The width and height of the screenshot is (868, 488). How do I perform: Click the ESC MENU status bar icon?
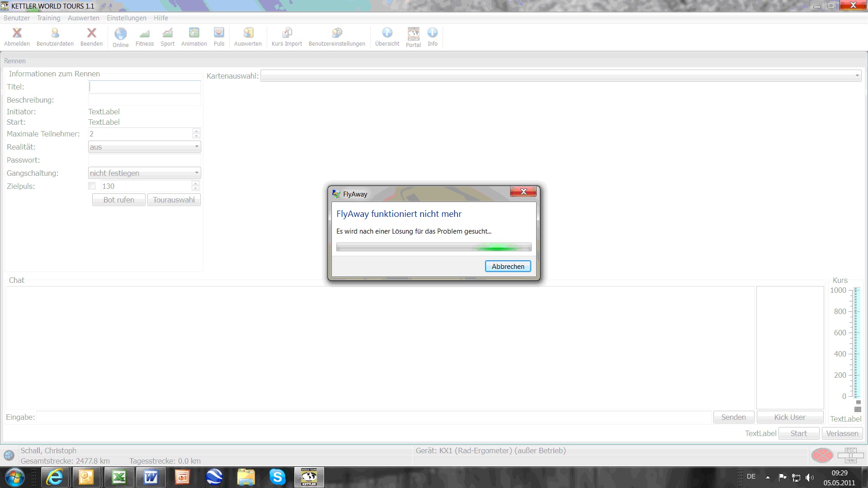(851, 455)
